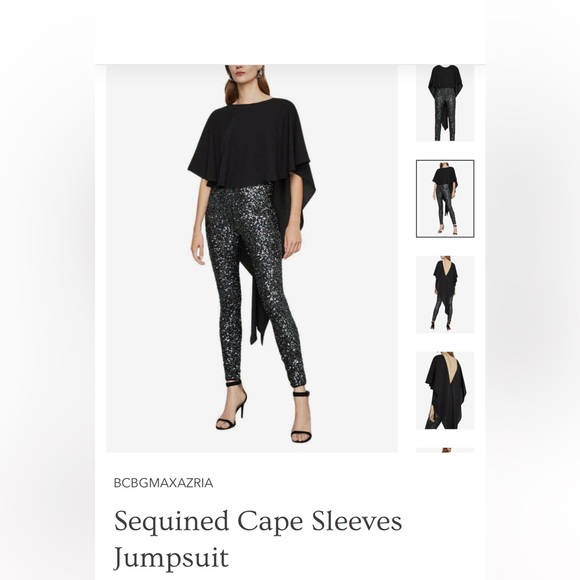Click the word Jumpsuit in the title
The height and width of the screenshot is (580, 580).
point(171,558)
